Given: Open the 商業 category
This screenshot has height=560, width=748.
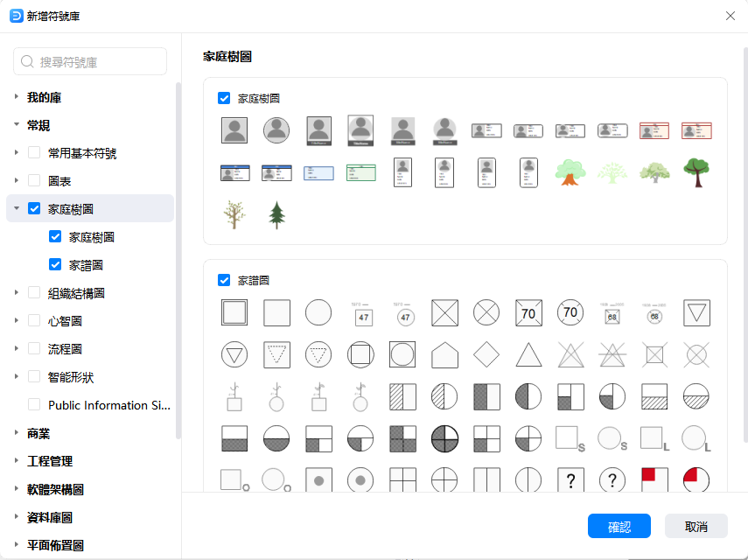Looking at the screenshot, I should coord(17,433).
